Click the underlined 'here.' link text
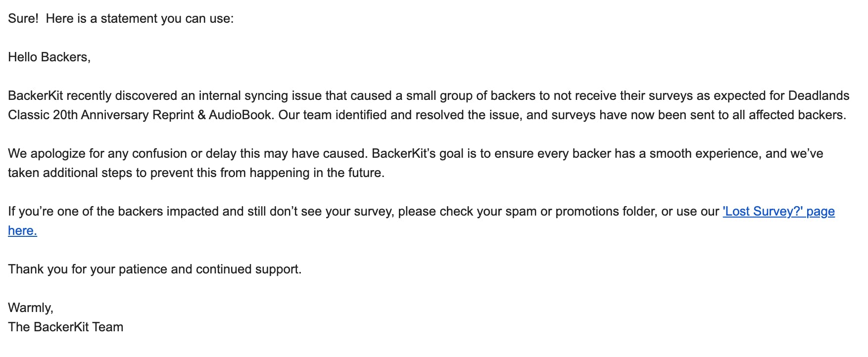 point(22,231)
